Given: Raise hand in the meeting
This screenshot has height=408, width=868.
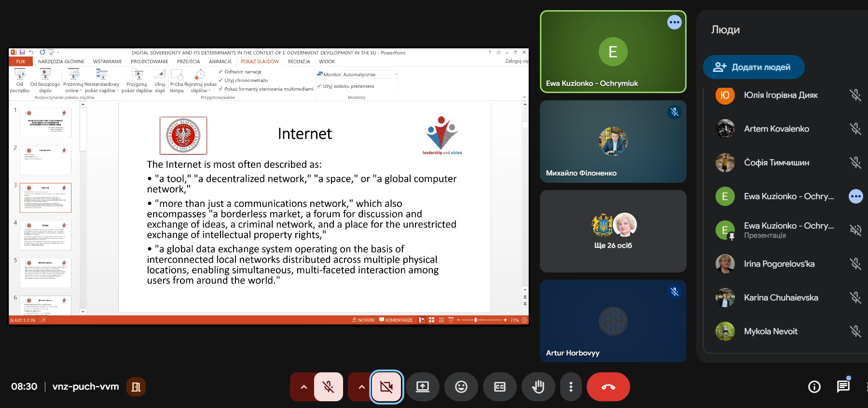Looking at the screenshot, I should (x=538, y=387).
